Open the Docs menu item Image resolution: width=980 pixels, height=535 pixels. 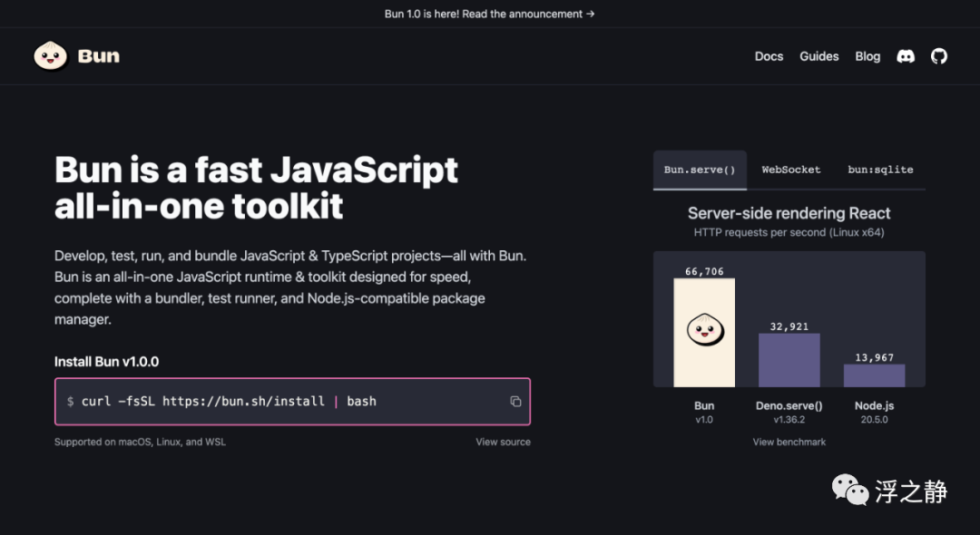769,56
